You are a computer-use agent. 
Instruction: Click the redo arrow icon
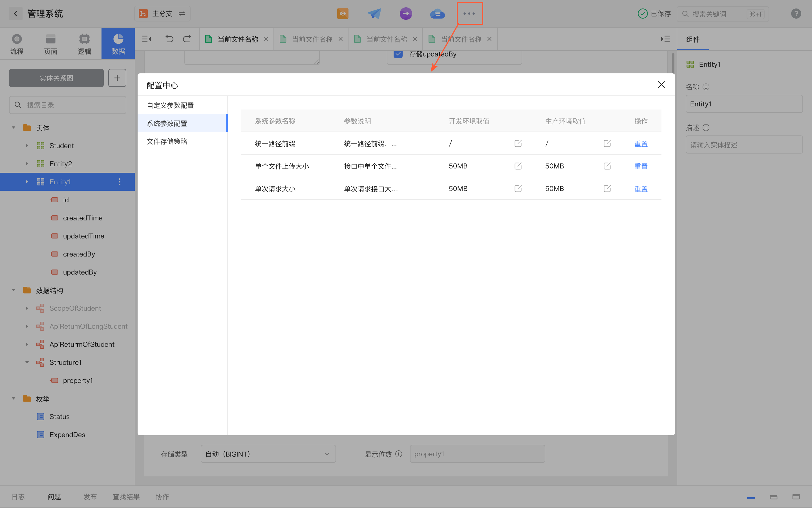click(x=187, y=39)
